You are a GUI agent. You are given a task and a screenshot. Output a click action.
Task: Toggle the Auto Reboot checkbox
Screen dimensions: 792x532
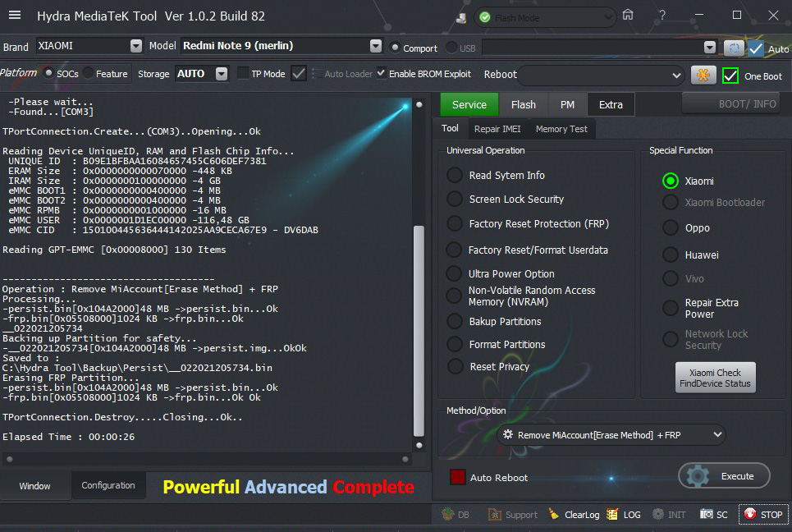pyautogui.click(x=458, y=478)
